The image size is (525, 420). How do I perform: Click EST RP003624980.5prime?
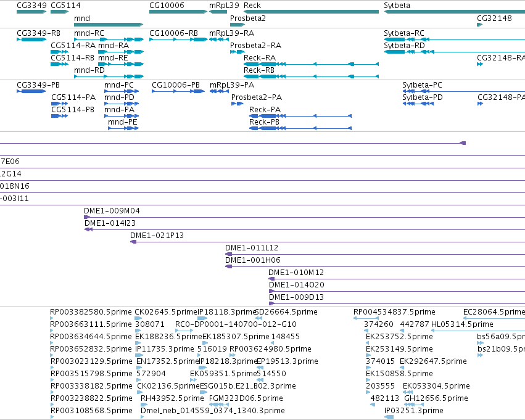(x=270, y=349)
